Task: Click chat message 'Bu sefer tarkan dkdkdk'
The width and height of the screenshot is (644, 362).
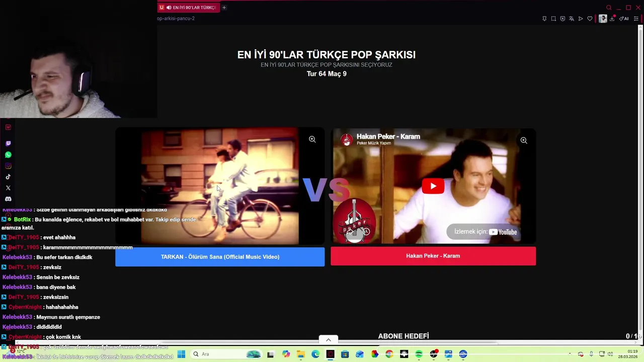Action: coord(64,257)
